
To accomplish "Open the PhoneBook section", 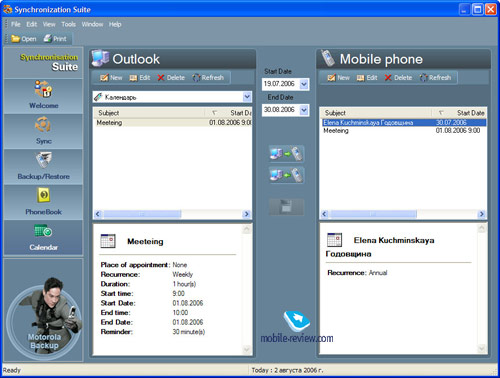I will pos(43,202).
